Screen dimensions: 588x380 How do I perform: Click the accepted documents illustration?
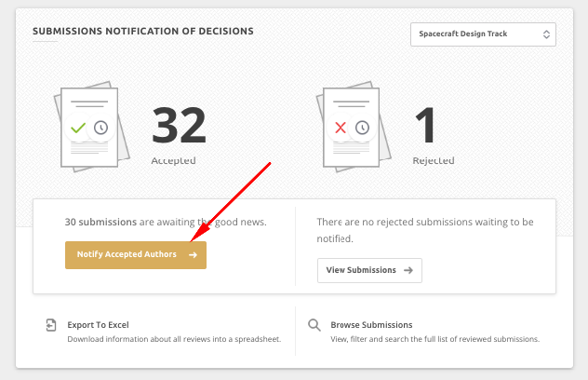click(92, 127)
